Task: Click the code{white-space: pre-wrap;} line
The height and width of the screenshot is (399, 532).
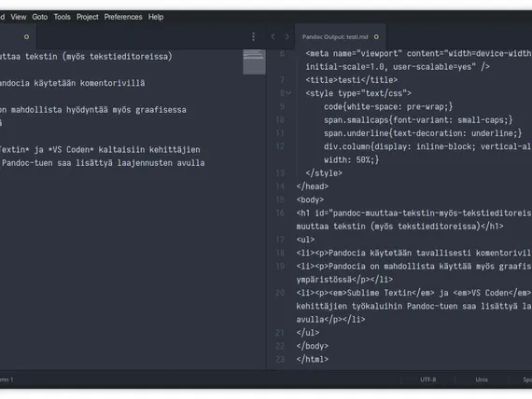Action: click(x=388, y=107)
